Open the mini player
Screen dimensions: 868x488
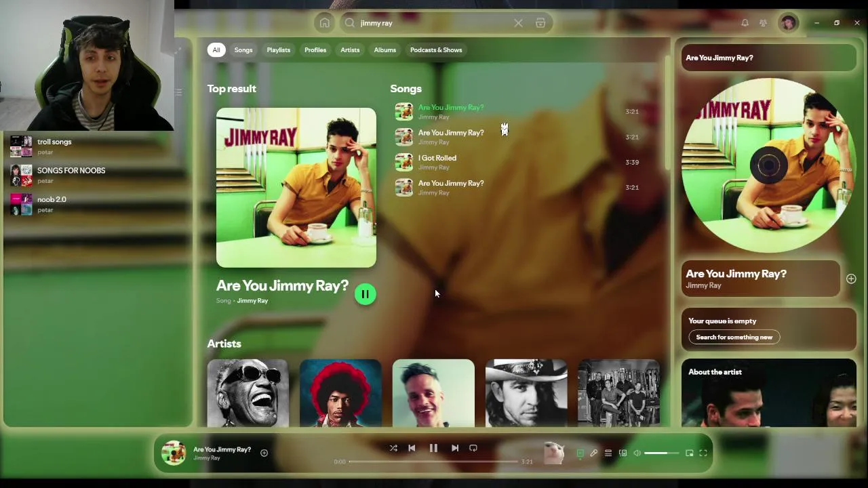[690, 453]
